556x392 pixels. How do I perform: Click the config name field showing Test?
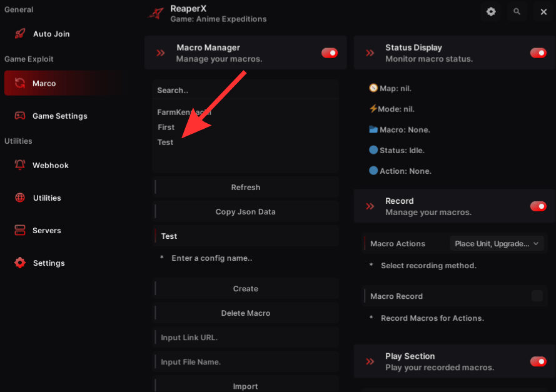(246, 236)
